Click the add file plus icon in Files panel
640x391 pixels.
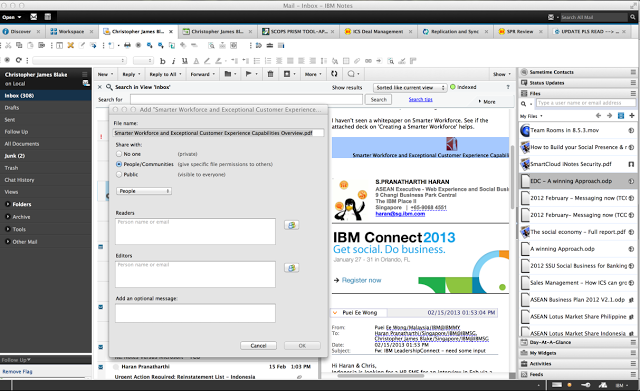(x=632, y=116)
